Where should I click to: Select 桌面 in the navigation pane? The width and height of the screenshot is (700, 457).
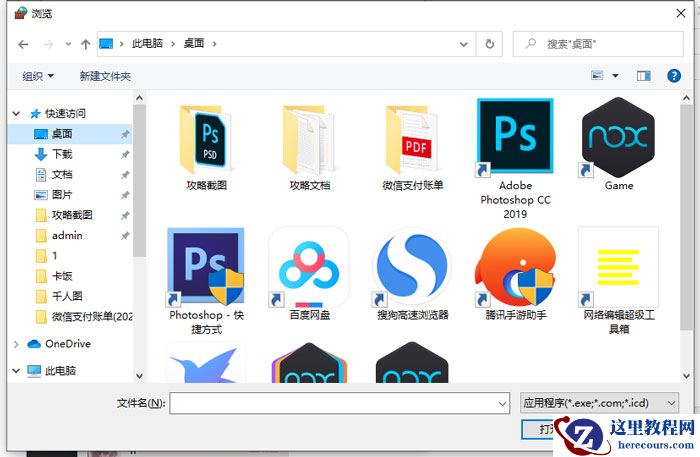point(70,134)
